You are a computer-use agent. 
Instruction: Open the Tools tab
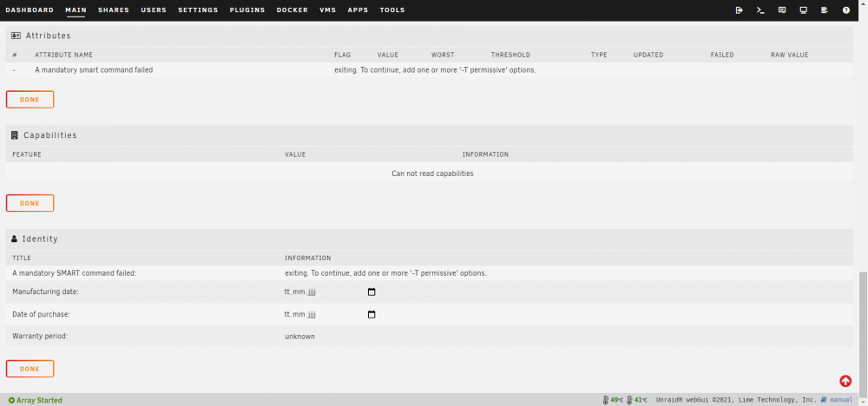[x=392, y=10]
